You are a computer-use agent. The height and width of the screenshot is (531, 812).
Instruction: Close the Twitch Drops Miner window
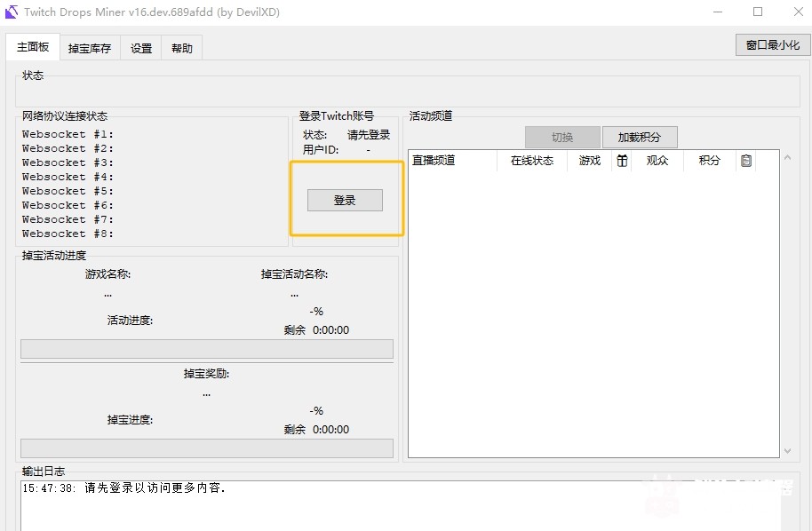click(798, 12)
